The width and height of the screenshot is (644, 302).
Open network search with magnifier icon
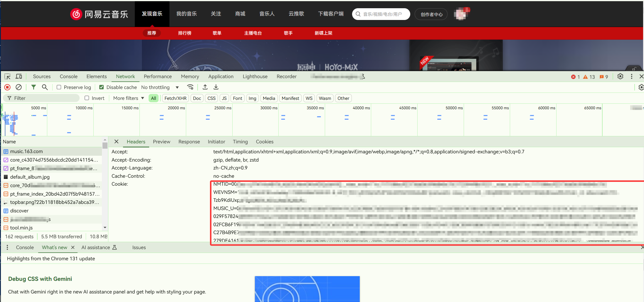[45, 87]
